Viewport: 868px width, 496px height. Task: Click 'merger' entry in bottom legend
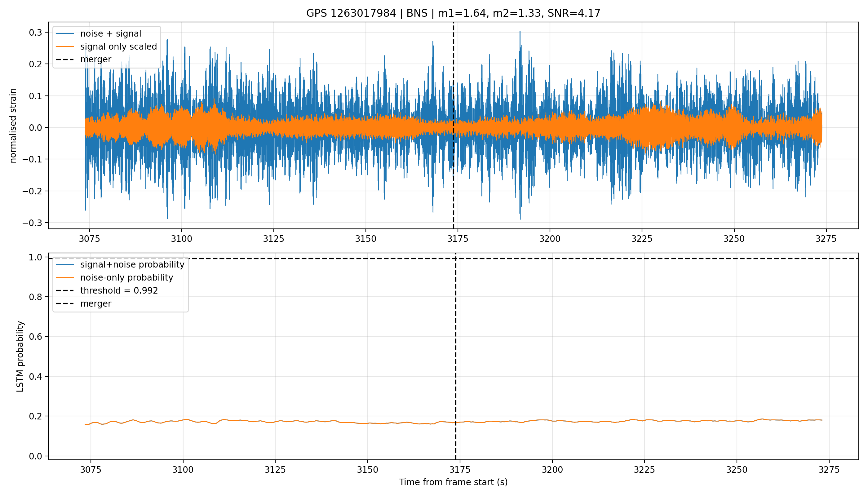96,303
